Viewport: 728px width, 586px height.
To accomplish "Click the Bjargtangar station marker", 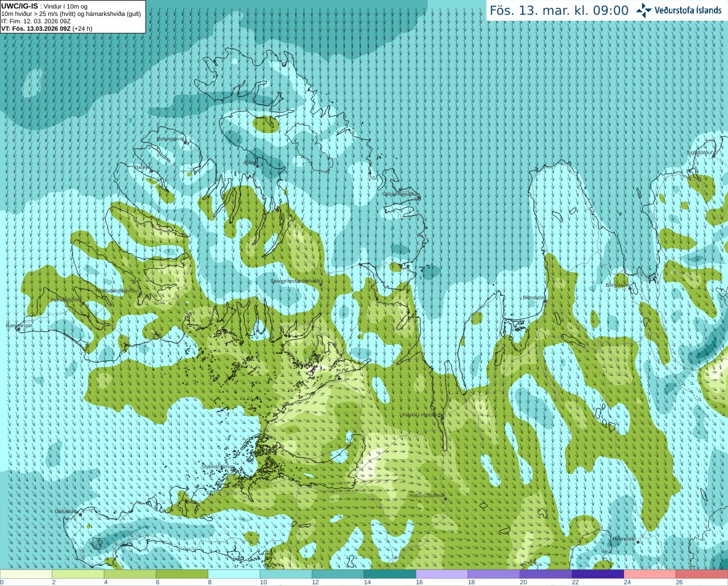I will [18, 329].
